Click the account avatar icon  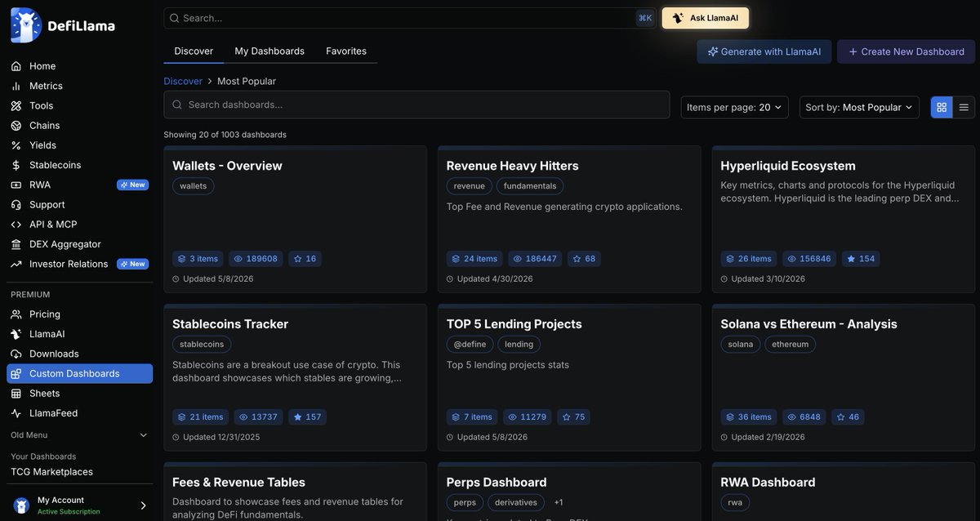(x=21, y=505)
